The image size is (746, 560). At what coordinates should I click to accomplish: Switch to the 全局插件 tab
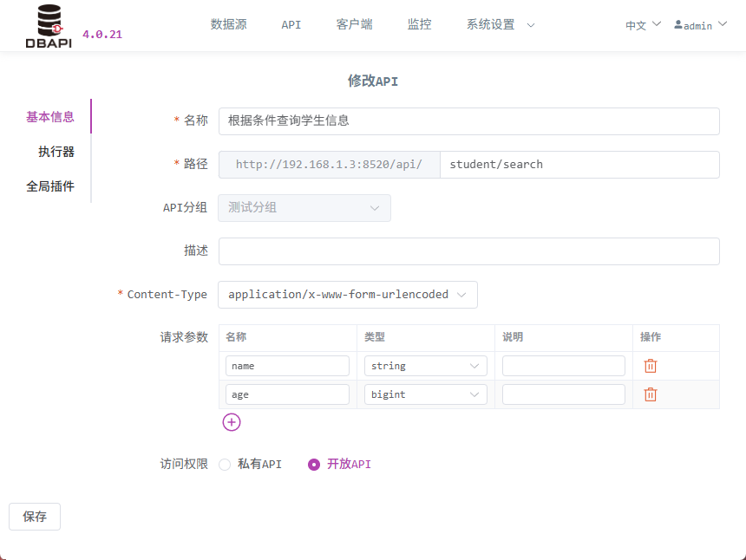coord(50,186)
